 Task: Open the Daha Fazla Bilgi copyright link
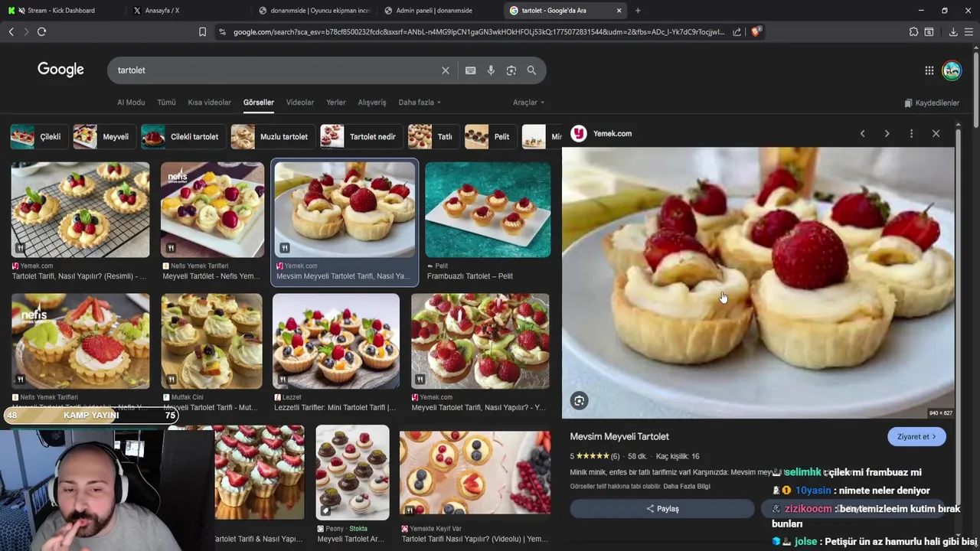click(687, 486)
